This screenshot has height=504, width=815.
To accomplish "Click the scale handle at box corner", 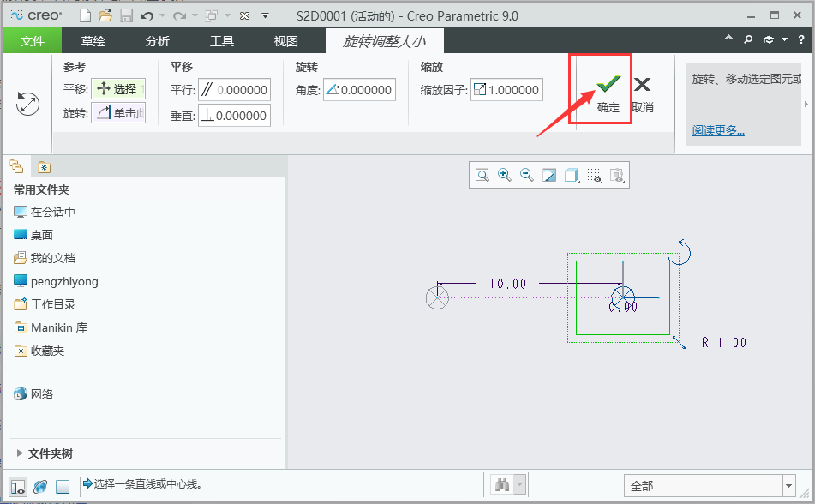I will pos(679,342).
